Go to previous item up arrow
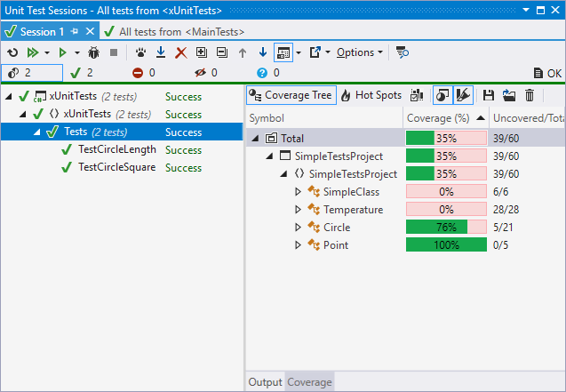 (x=243, y=52)
